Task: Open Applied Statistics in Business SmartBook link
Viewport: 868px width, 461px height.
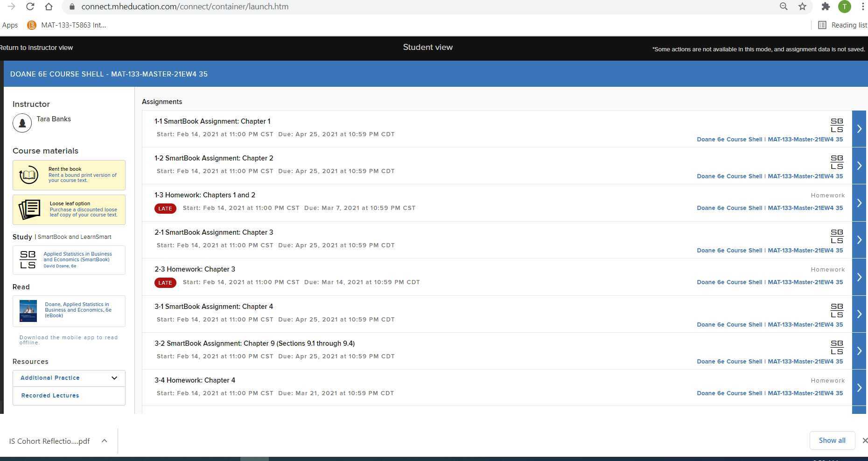Action: pos(77,257)
